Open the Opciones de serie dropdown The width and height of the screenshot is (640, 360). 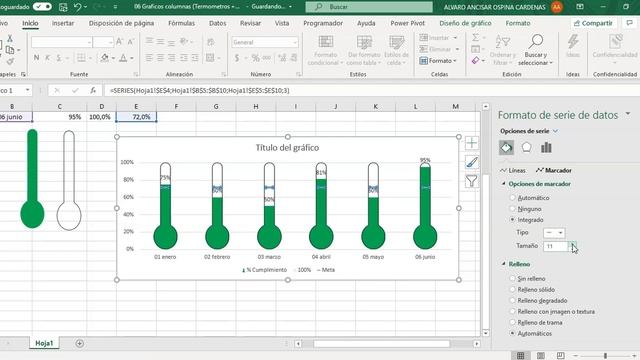pyautogui.click(x=529, y=131)
